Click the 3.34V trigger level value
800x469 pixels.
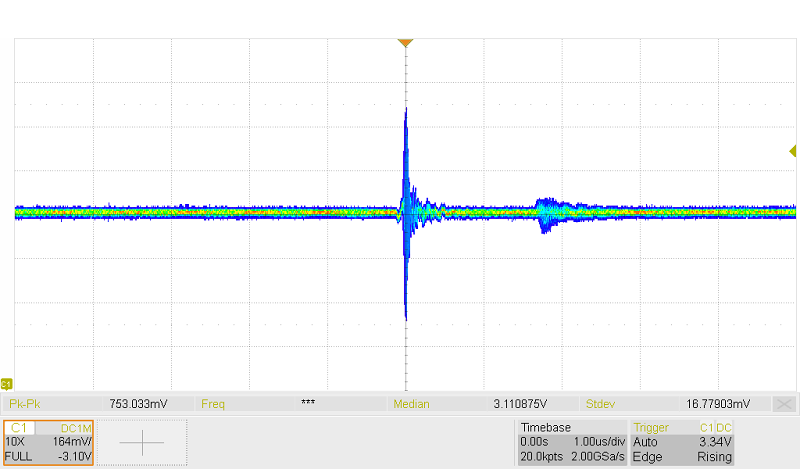(x=716, y=441)
